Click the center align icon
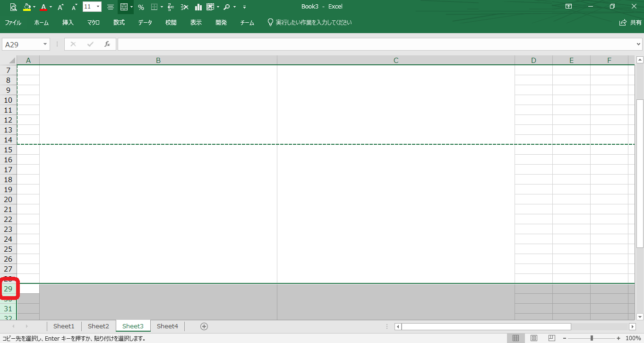Screen dimensions: 644x343 click(x=110, y=7)
